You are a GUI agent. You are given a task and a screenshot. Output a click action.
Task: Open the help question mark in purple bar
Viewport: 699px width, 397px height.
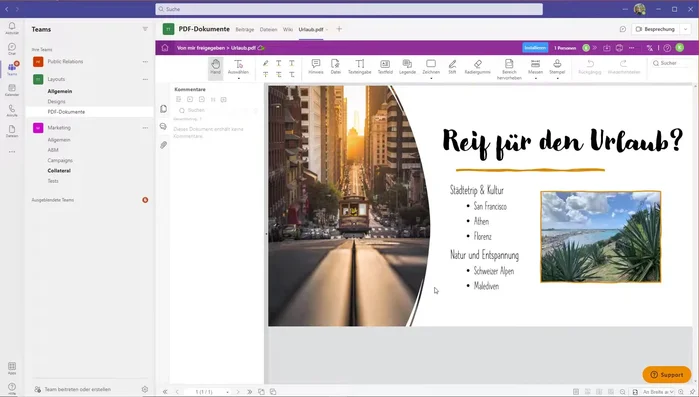667,48
